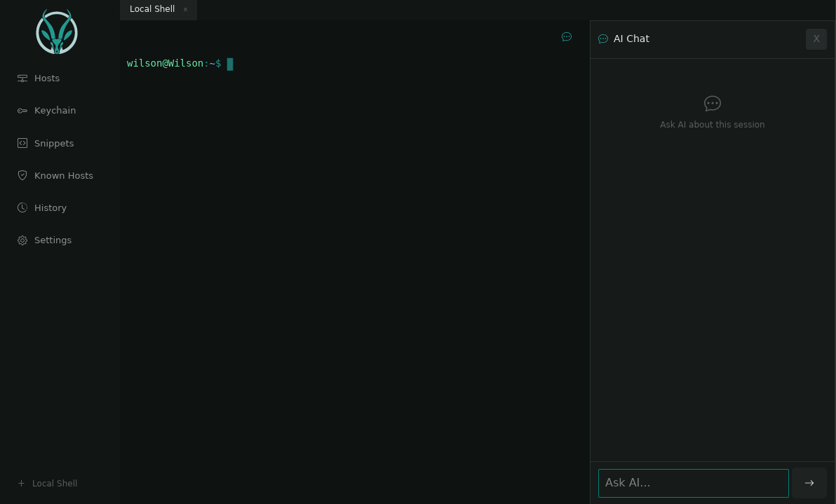Click the chat icon above 'Ask AI about this session'
Screen dimensions: 836x504
click(712, 103)
